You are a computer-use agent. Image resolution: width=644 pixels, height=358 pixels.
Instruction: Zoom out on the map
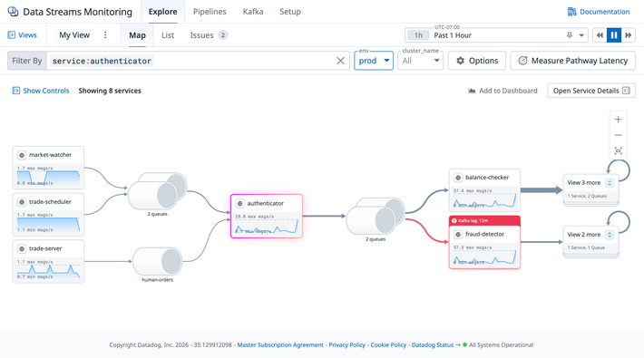(618, 135)
